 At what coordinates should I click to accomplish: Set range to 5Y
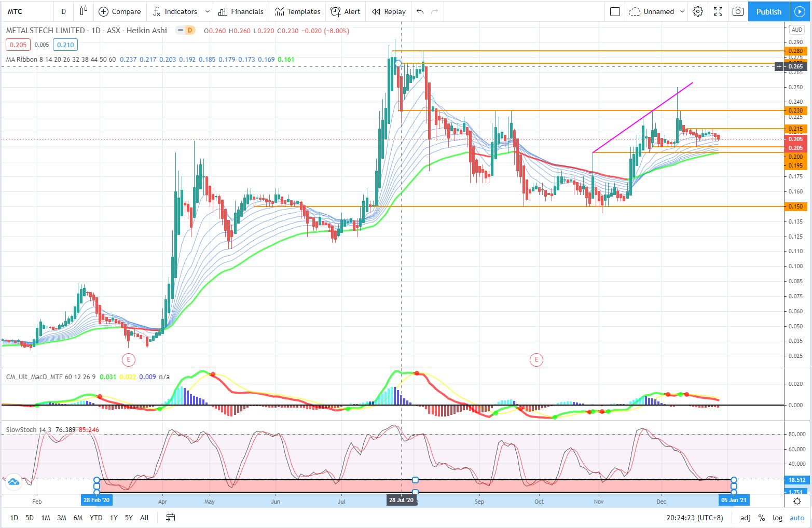[129, 518]
